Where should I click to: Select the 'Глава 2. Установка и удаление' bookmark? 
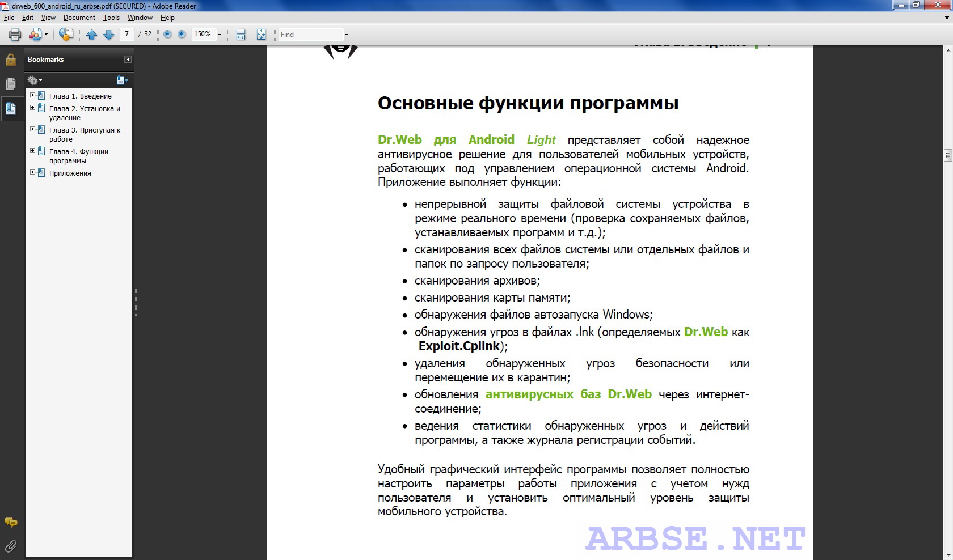tap(85, 113)
